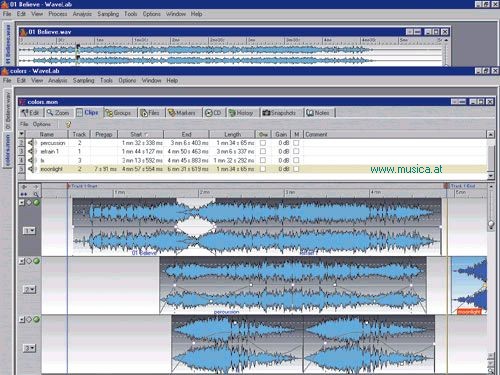The height and width of the screenshot is (375, 500).
Task: Adjust the vertical zoom slider knob at right
Action: pos(491,224)
